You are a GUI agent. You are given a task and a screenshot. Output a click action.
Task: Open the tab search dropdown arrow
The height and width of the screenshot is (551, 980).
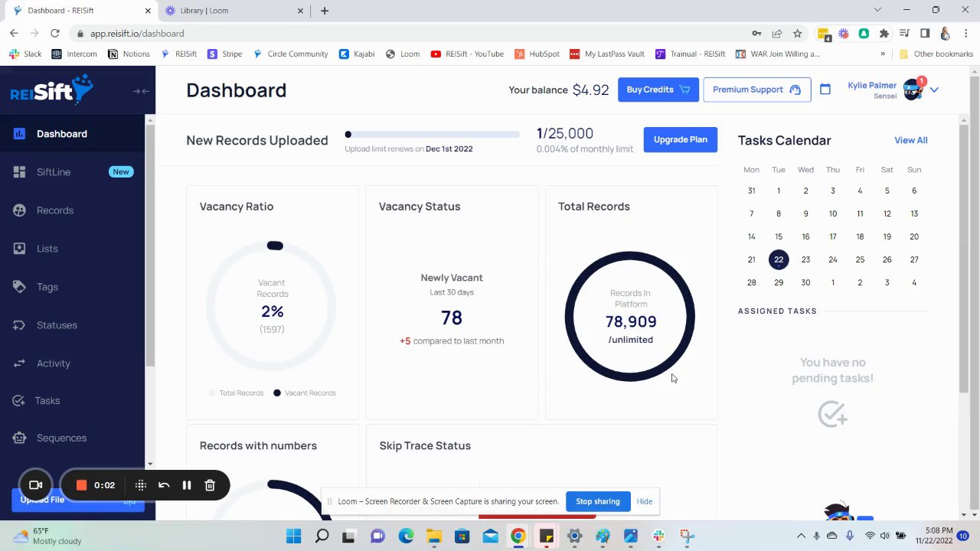tap(877, 10)
